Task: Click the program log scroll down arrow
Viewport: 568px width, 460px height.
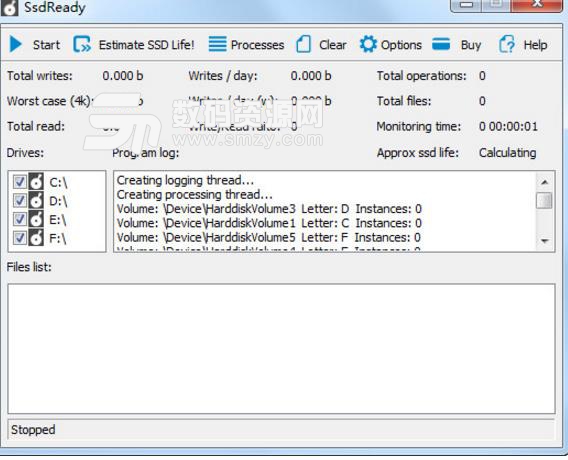Action: pyautogui.click(x=544, y=241)
